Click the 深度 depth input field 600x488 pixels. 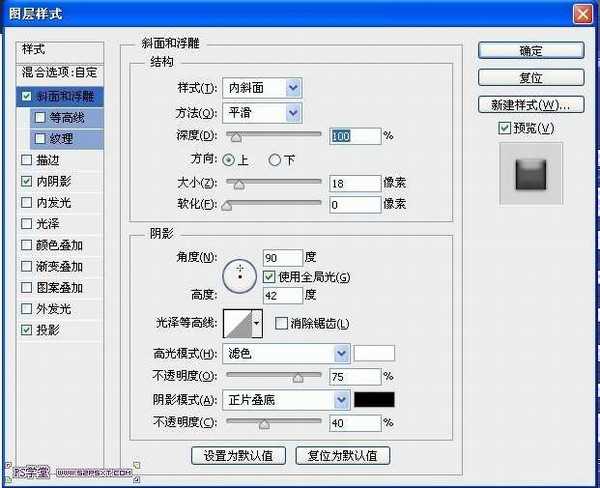pos(354,135)
